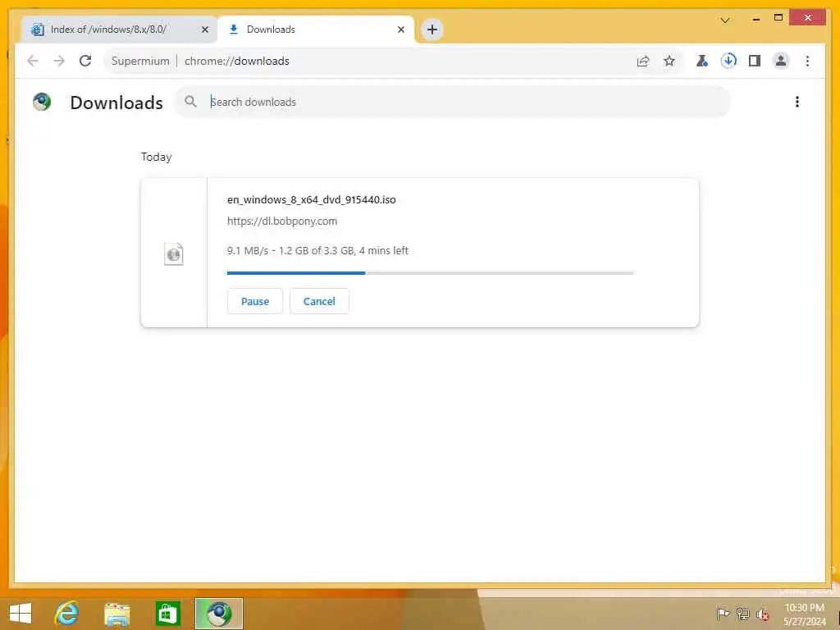This screenshot has width=840, height=630.
Task: Click the network icon in system tray
Action: point(742,614)
